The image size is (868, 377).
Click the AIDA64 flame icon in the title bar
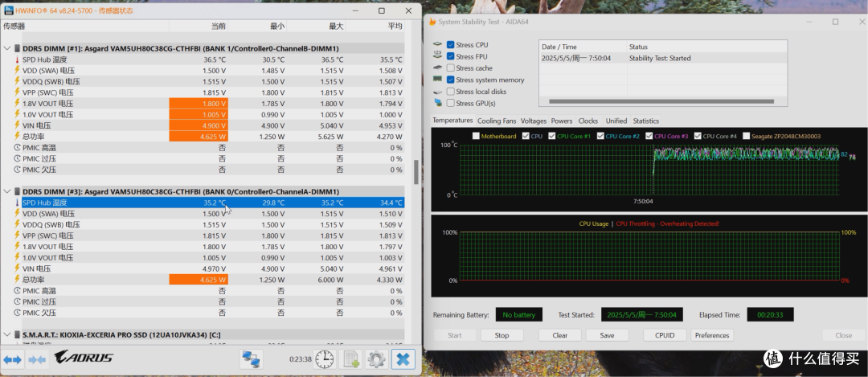pyautogui.click(x=432, y=22)
